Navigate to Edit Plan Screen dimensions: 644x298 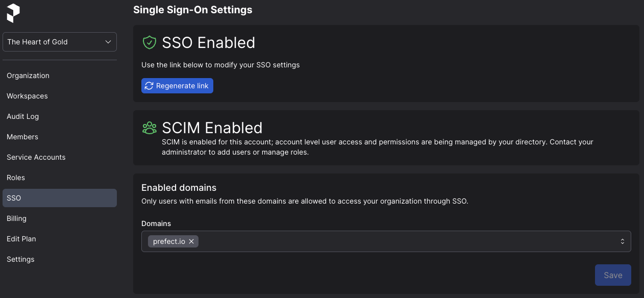pyautogui.click(x=60, y=239)
